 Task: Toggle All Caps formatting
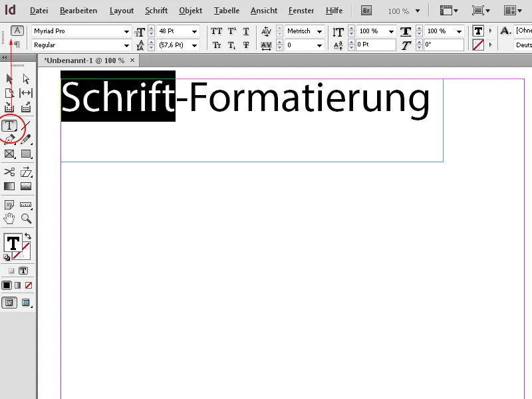pos(217,31)
